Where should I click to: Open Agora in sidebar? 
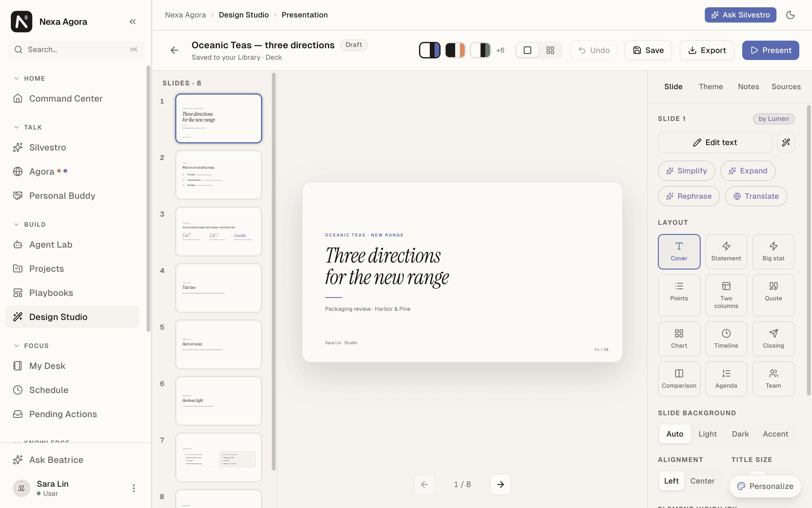[72, 171]
